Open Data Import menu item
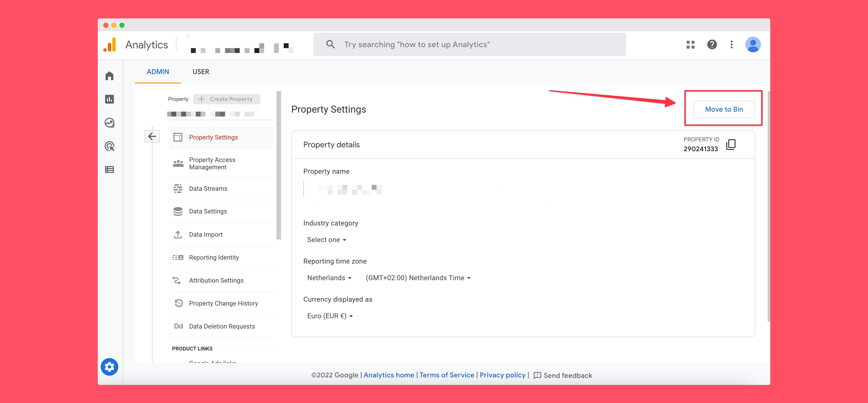The width and height of the screenshot is (868, 403). 221,234
